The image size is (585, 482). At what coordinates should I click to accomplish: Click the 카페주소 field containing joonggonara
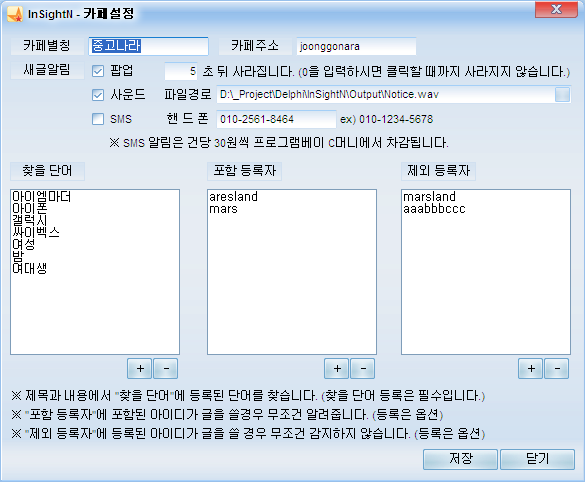(x=356, y=46)
